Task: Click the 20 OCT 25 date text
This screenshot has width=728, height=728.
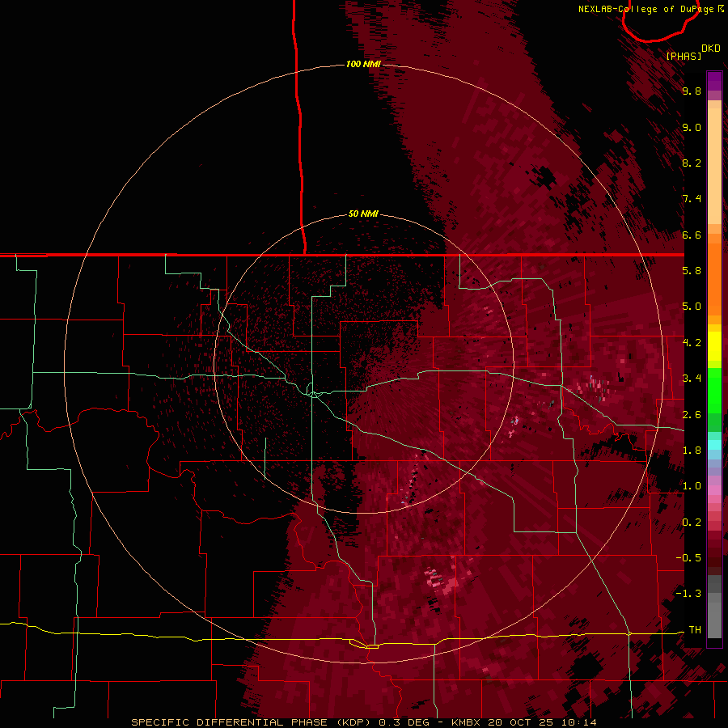Action: (x=523, y=722)
